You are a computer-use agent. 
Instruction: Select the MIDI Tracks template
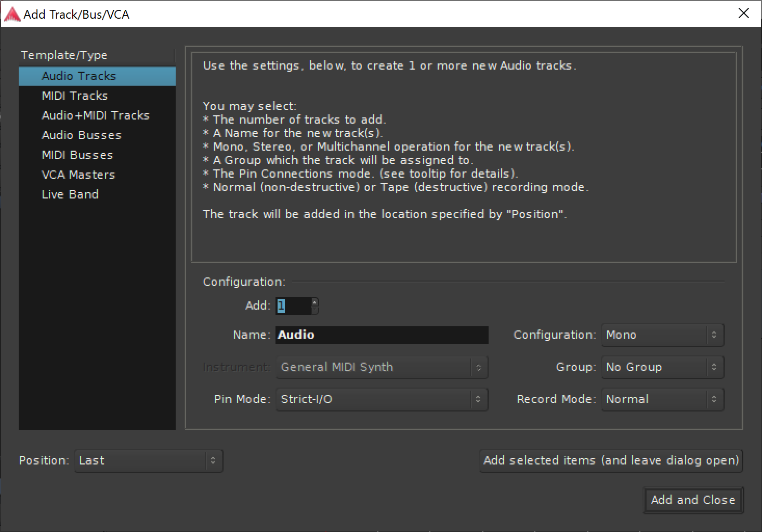click(x=74, y=96)
